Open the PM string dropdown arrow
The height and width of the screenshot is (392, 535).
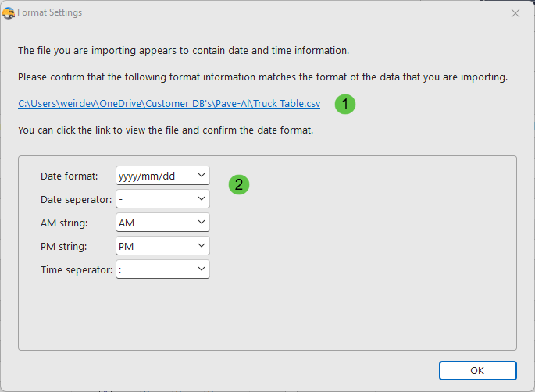(202, 246)
